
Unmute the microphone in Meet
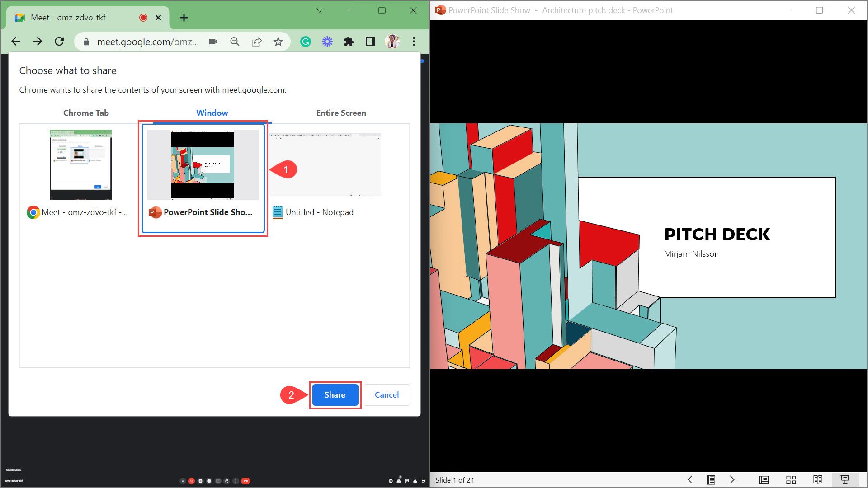(x=183, y=481)
